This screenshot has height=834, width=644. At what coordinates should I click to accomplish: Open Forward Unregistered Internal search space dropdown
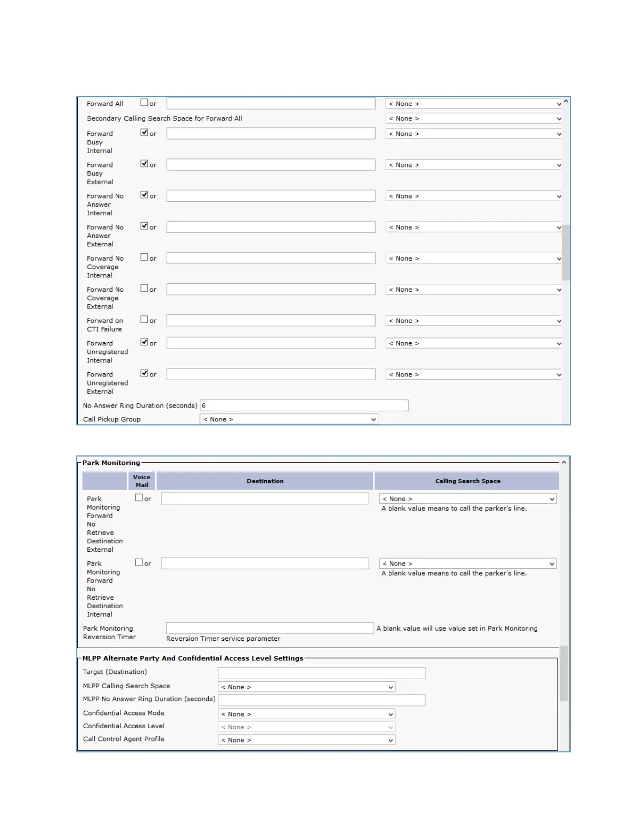click(474, 343)
